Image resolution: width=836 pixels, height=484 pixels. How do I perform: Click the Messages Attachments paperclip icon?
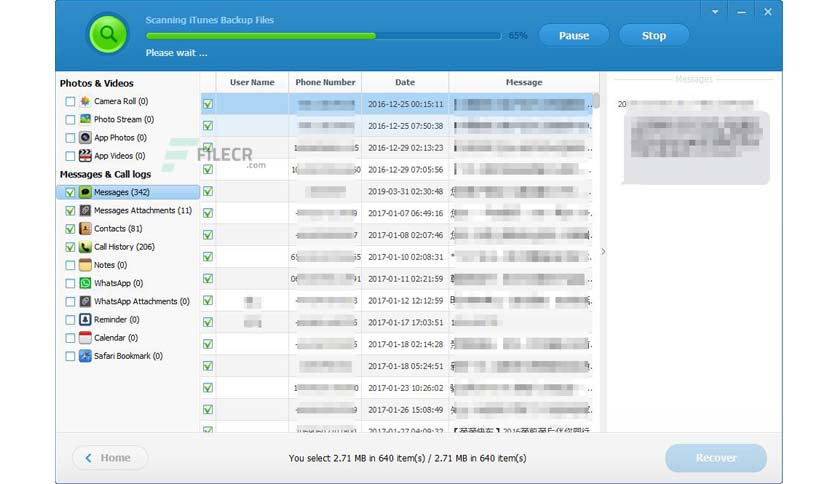(x=85, y=211)
